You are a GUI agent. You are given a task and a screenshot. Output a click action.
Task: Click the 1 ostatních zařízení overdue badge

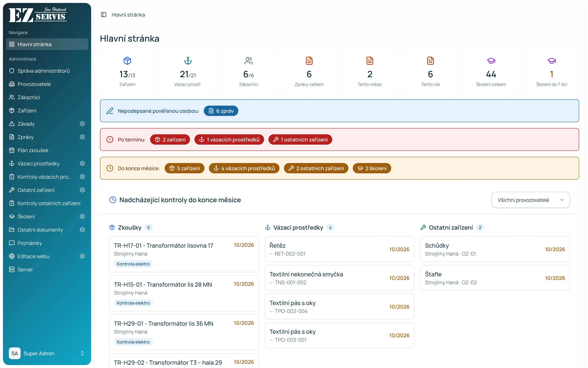point(300,139)
